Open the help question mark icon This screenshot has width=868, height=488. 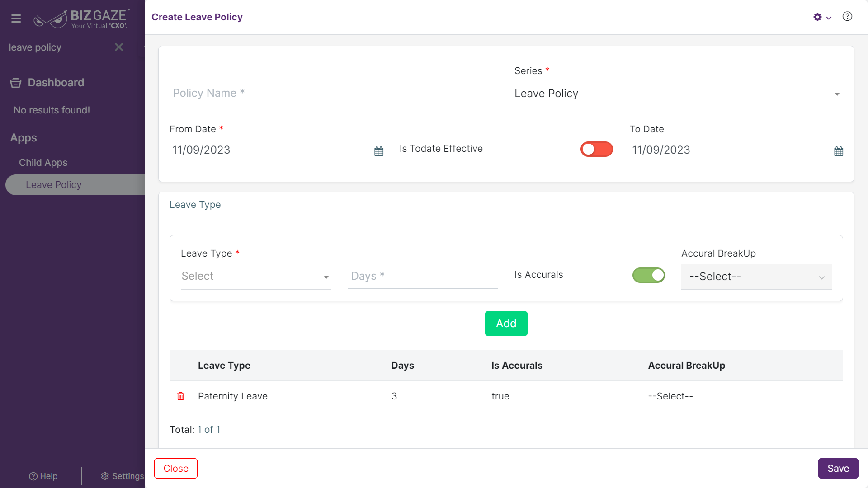click(847, 17)
